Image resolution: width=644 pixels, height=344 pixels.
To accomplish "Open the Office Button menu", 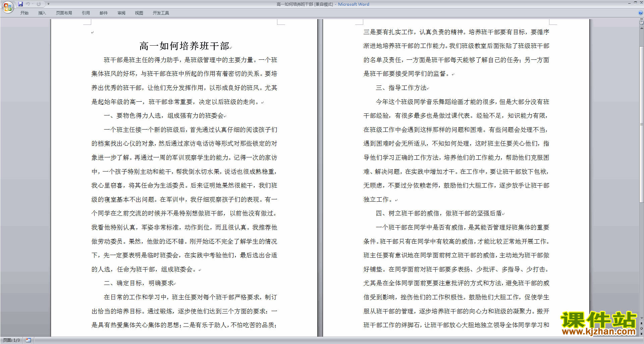I will tap(8, 7).
